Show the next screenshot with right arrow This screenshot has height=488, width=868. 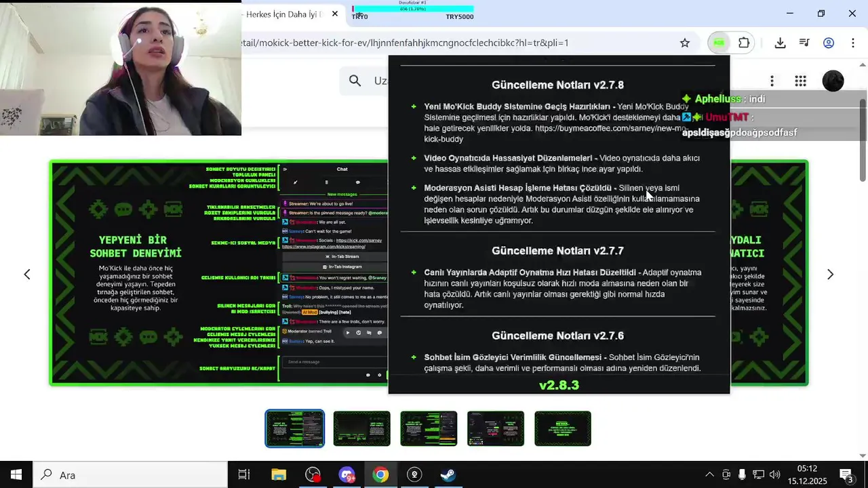830,274
